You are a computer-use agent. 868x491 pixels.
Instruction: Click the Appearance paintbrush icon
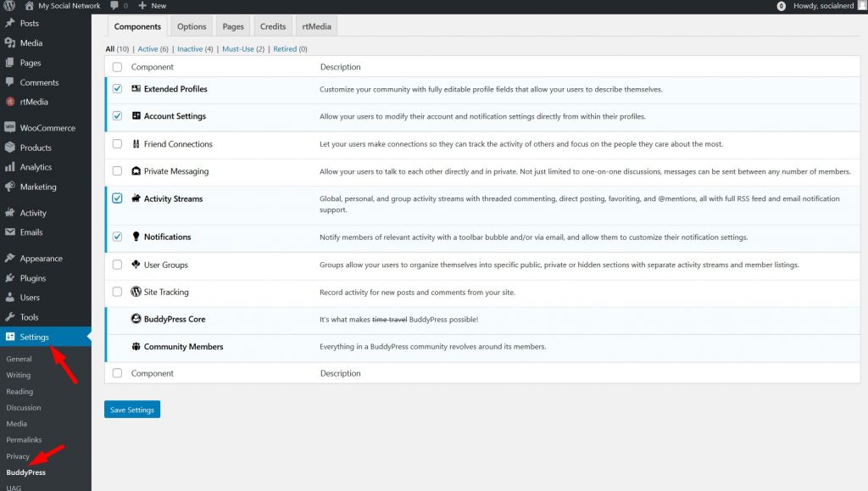coord(10,258)
